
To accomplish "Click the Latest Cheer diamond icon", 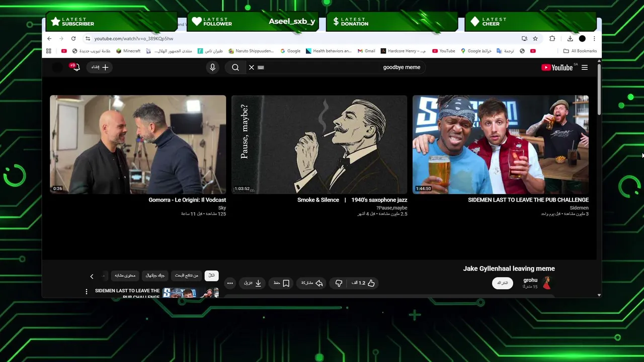I will click(475, 22).
